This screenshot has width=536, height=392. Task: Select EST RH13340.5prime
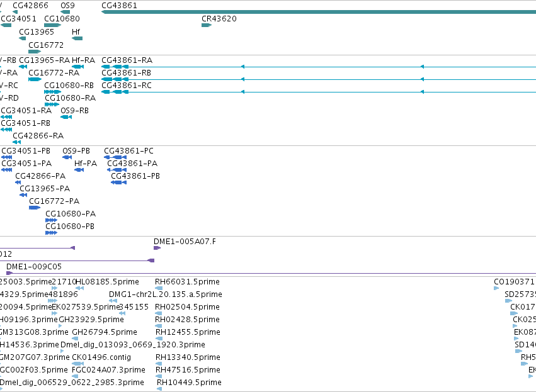pyautogui.click(x=159, y=364)
